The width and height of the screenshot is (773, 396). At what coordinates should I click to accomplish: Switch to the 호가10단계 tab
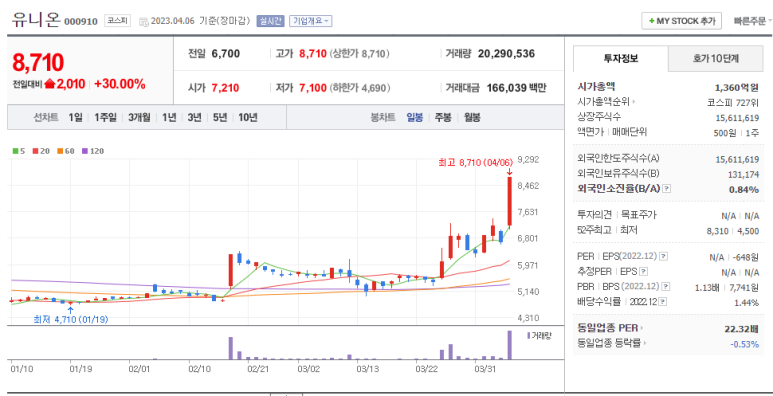coord(716,59)
